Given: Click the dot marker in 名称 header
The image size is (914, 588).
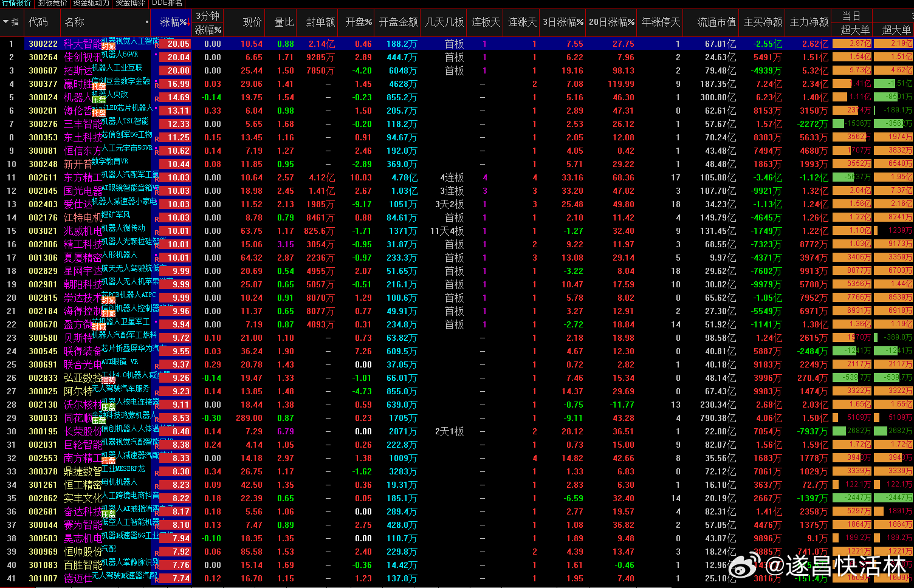Looking at the screenshot, I should tap(147, 22).
